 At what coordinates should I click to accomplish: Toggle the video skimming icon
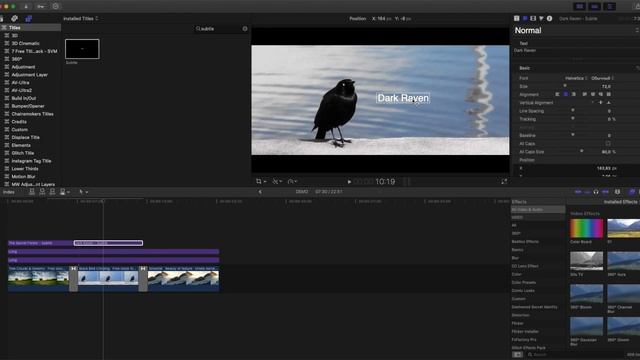pyautogui.click(x=578, y=192)
